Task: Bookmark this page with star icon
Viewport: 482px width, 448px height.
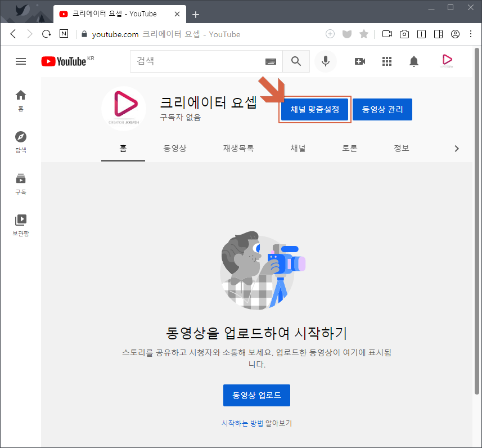Action: click(364, 34)
